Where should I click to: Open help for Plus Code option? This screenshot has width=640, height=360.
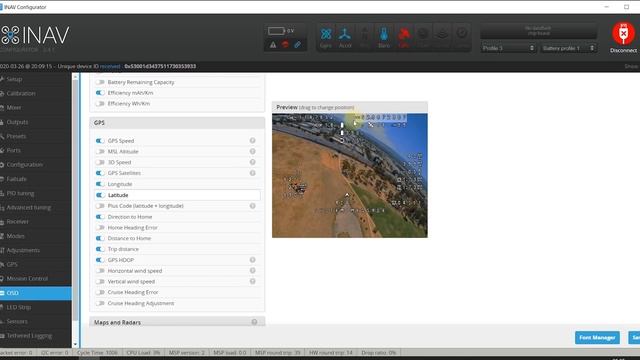tap(253, 206)
